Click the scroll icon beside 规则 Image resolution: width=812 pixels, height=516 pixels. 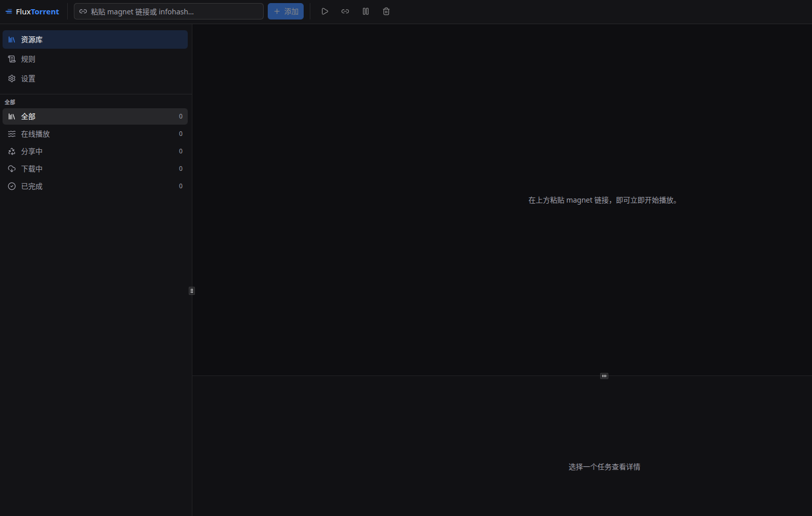[12, 59]
